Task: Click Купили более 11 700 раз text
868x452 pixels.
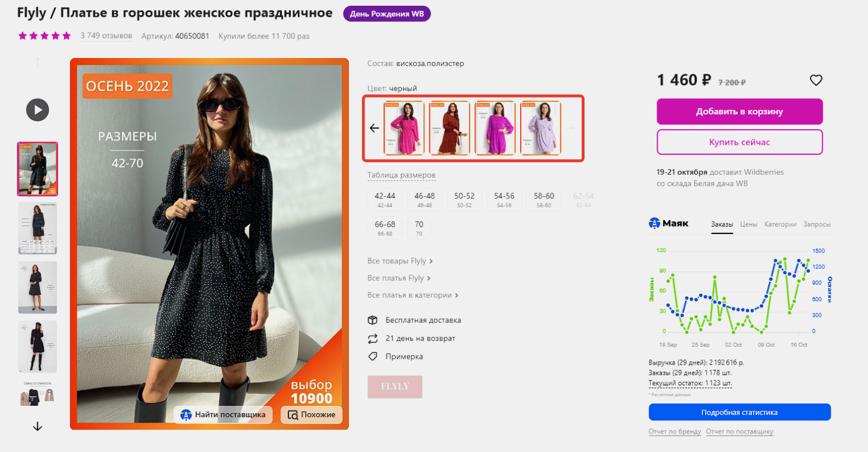Action: click(x=264, y=36)
